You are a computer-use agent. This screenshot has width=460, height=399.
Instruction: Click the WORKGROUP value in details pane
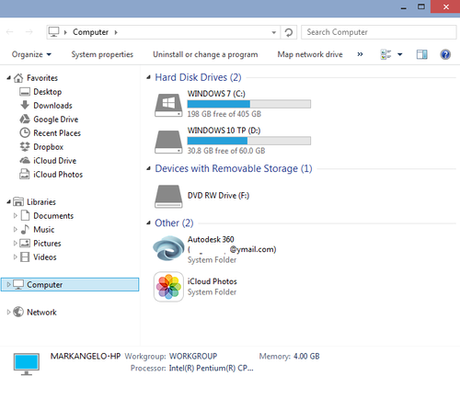pyautogui.click(x=193, y=356)
